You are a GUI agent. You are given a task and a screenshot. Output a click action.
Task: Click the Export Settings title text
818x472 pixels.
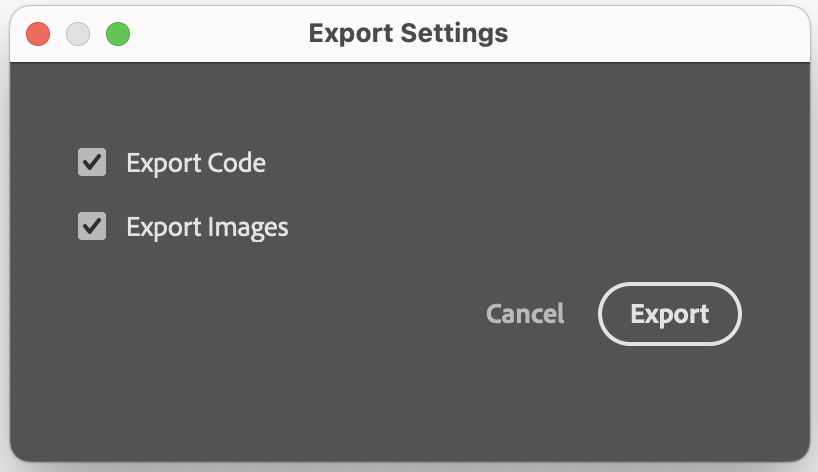tap(408, 34)
